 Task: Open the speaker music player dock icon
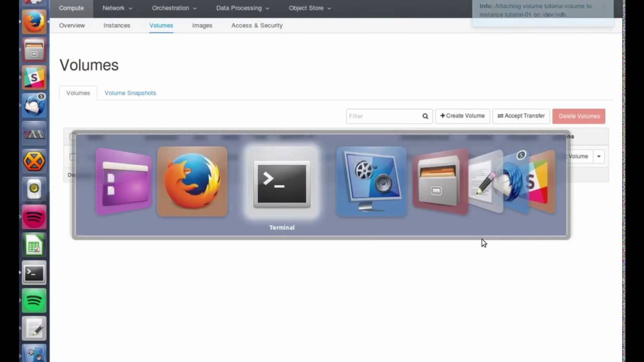(x=34, y=190)
